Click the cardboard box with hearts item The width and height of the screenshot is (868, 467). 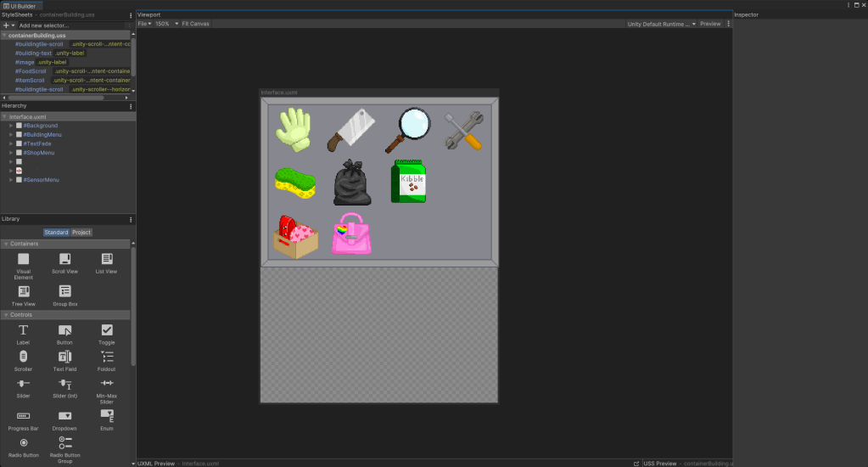[x=295, y=237]
